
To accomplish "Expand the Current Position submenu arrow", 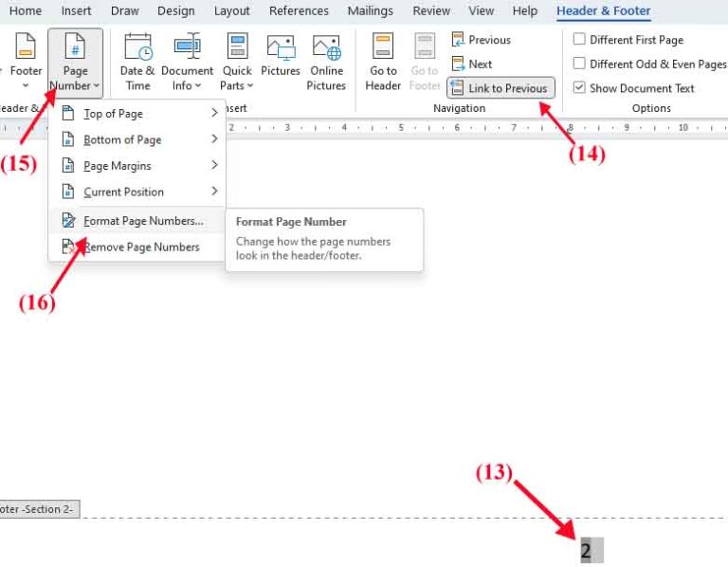I will (214, 191).
